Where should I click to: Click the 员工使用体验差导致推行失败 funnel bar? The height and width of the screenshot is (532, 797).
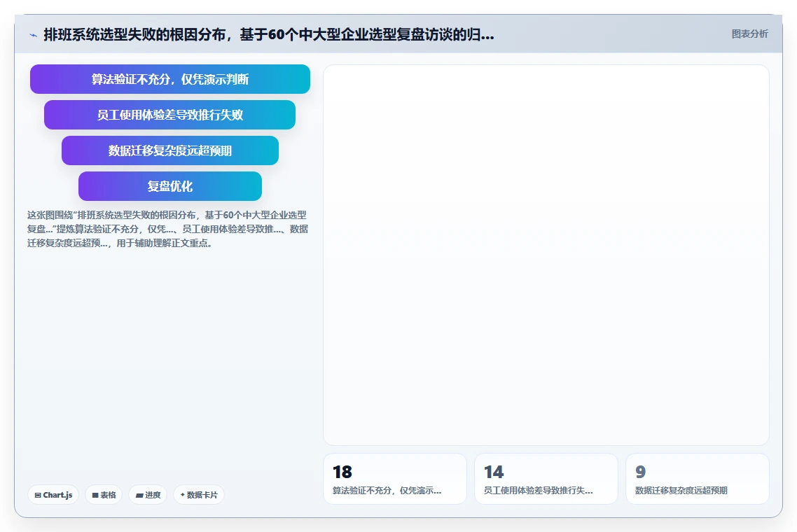(169, 115)
